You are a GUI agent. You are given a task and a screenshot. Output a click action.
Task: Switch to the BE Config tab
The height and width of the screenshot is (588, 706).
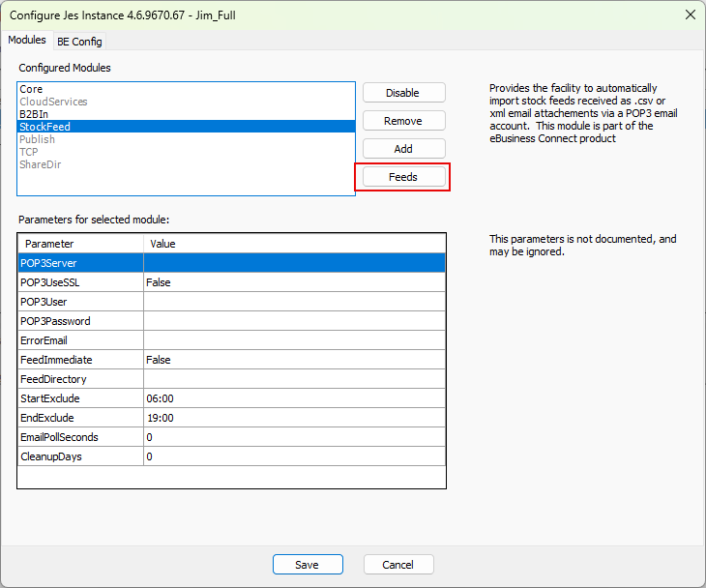79,42
